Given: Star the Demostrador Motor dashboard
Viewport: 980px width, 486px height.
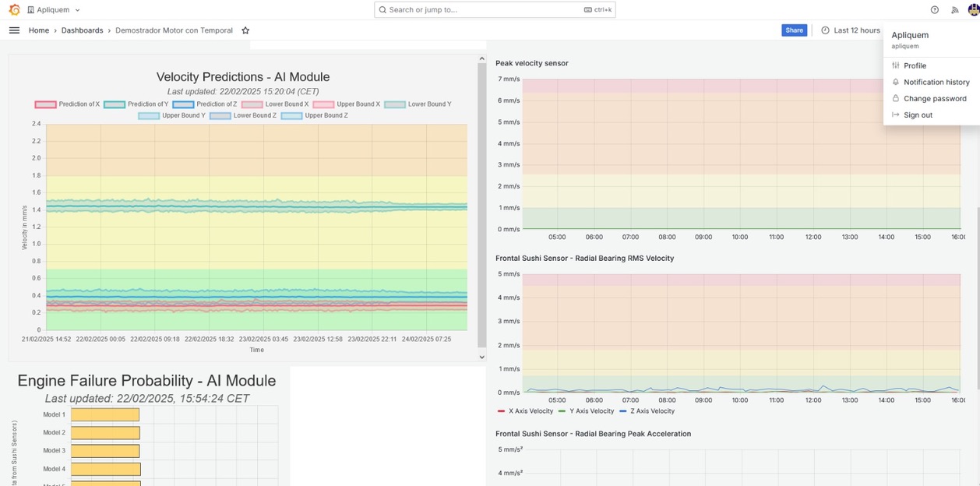Looking at the screenshot, I should [x=245, y=30].
